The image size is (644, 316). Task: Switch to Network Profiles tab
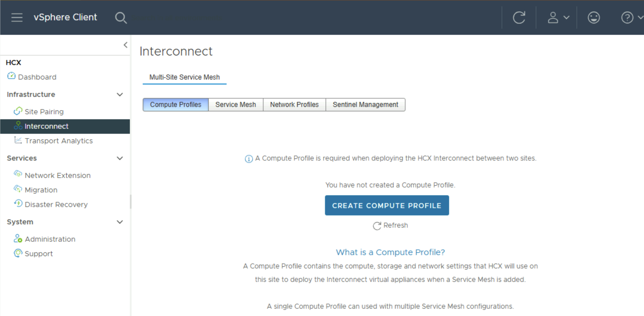(x=294, y=105)
